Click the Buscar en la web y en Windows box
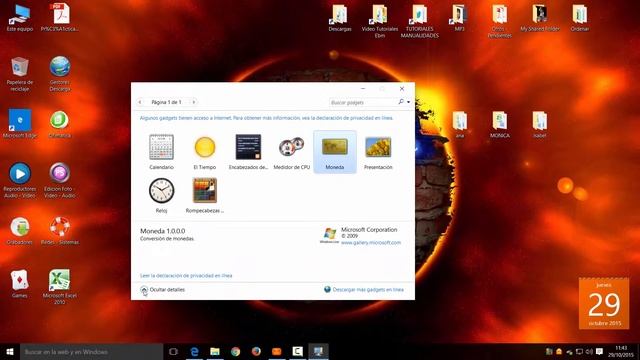 [x=91, y=351]
